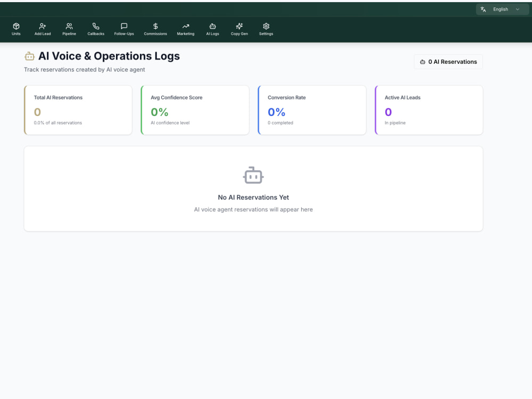Click 'Track reservations created by AI voice agent'
This screenshot has height=399, width=532.
coord(85,70)
